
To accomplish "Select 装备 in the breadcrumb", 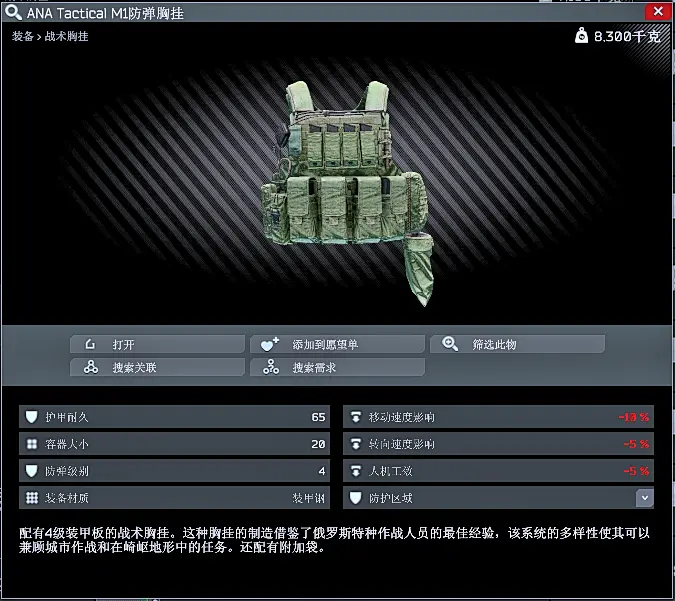I will click(22, 36).
